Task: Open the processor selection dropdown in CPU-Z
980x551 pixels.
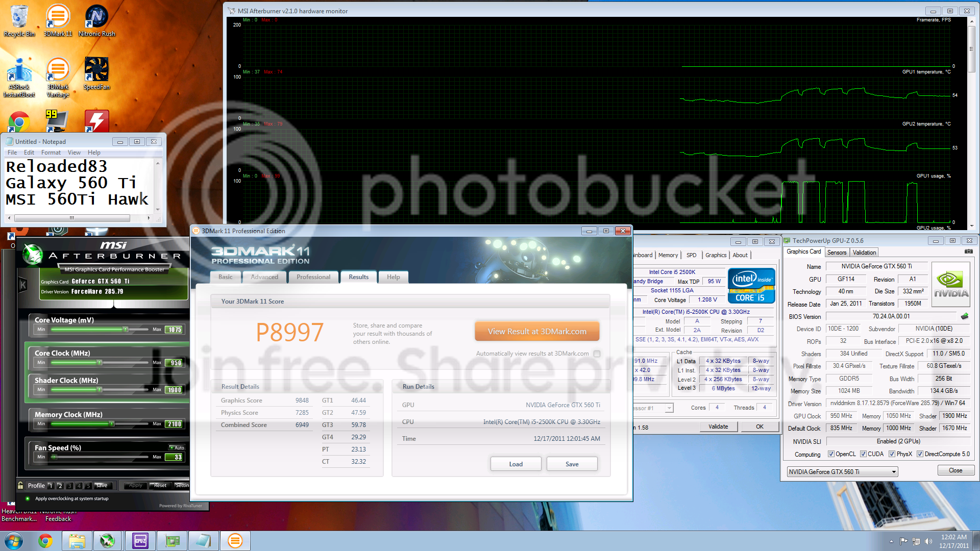Action: [669, 408]
